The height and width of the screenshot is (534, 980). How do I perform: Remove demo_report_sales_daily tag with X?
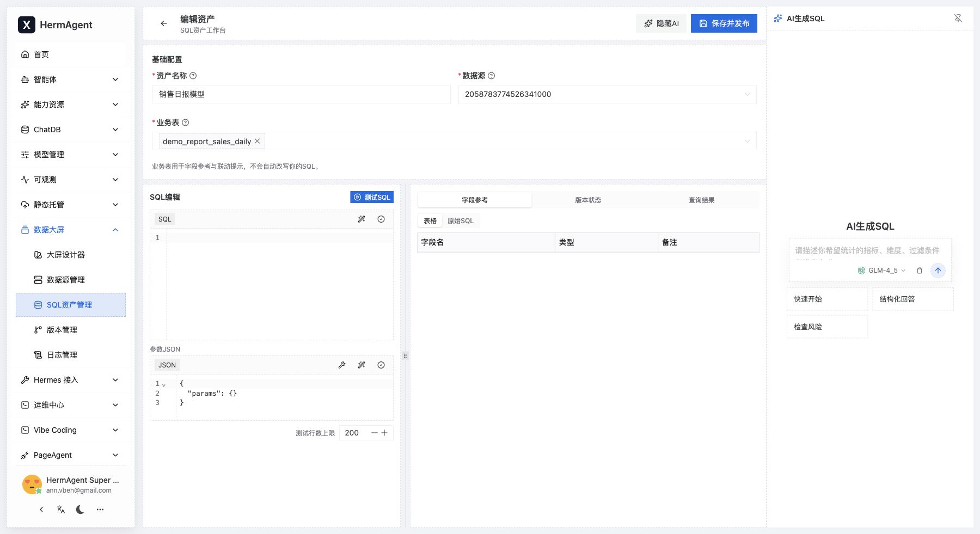click(258, 141)
